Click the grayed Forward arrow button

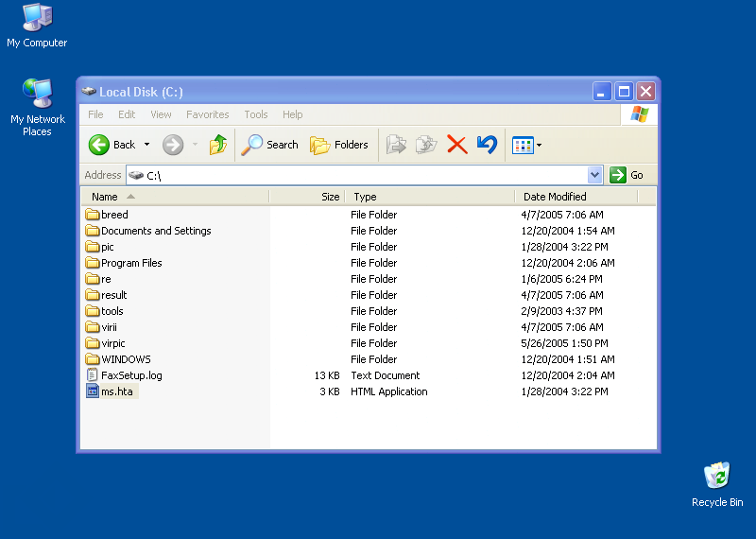(x=173, y=145)
